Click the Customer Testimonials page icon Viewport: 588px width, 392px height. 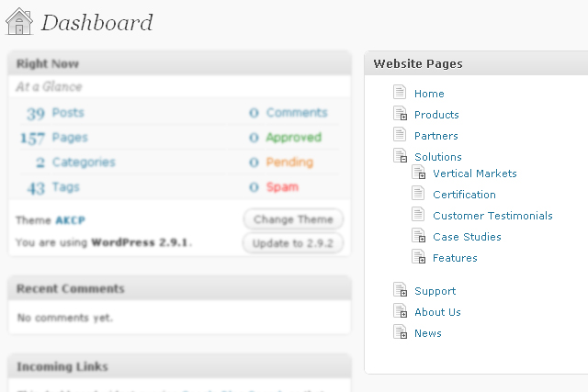point(418,214)
